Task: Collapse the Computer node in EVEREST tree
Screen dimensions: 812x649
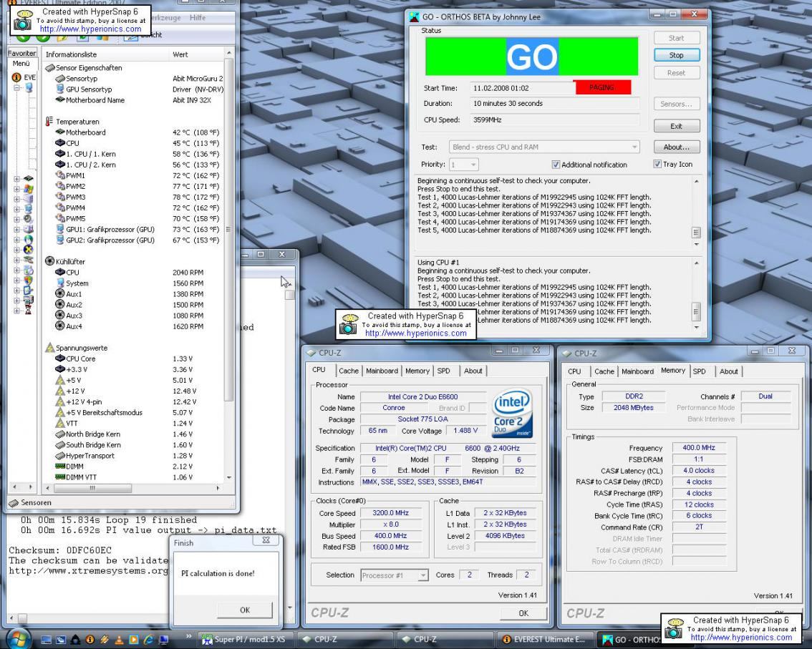Action: click(x=16, y=87)
